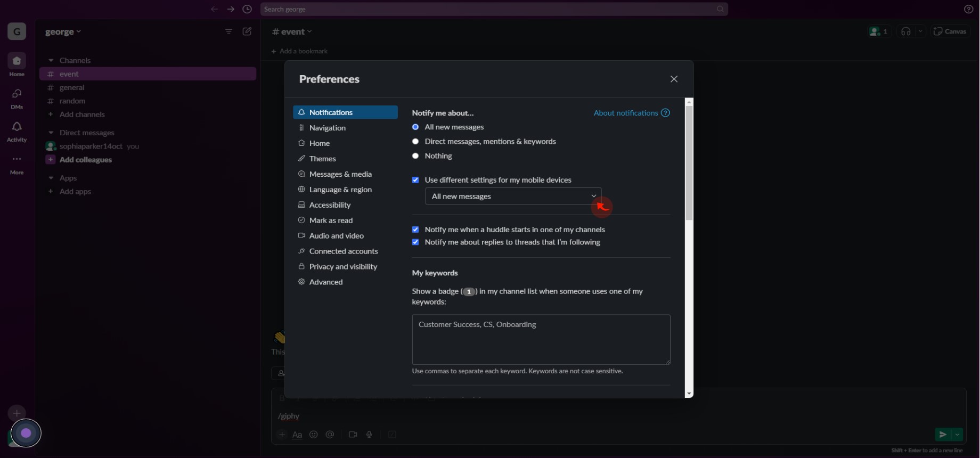Click the forward navigation arrow
980x458 pixels.
point(231,9)
